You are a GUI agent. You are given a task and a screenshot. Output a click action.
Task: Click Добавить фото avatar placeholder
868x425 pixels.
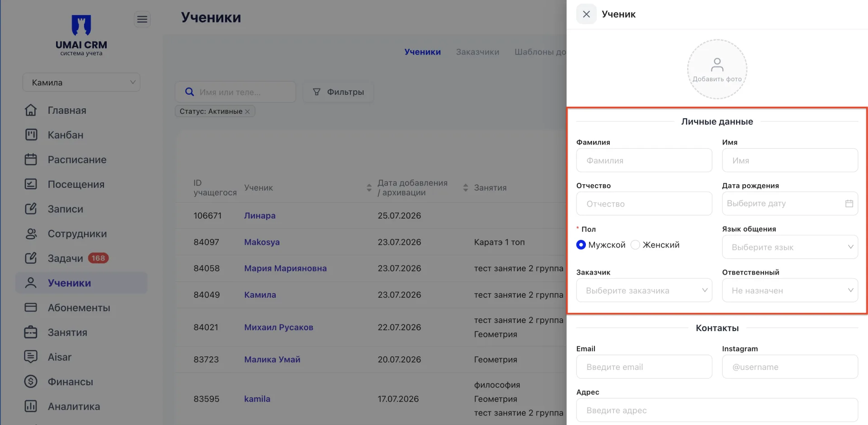point(717,69)
